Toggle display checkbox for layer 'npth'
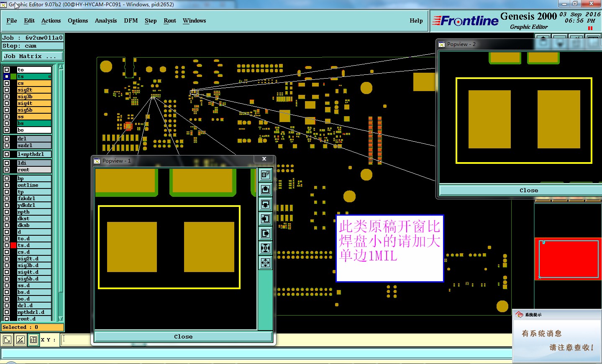602x364 pixels. [x=7, y=212]
